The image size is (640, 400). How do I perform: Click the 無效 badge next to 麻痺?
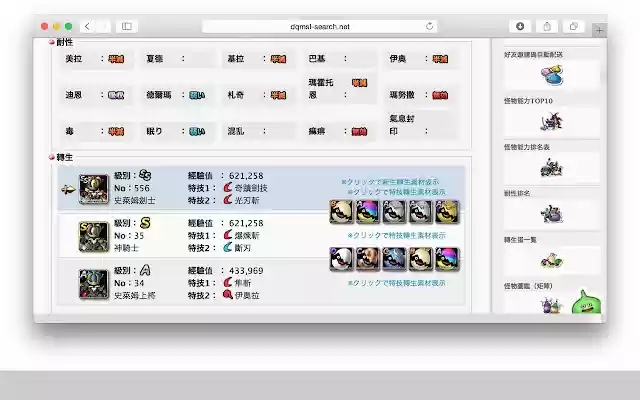pos(359,131)
